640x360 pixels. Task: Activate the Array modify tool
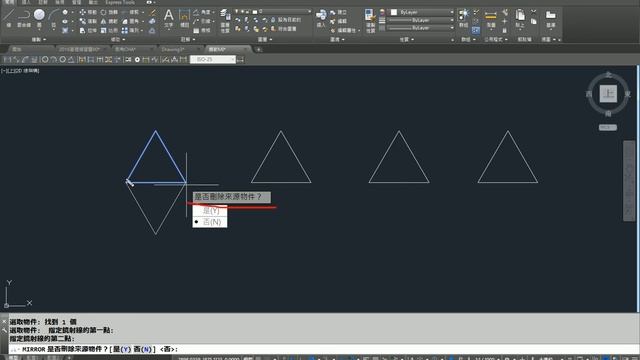coord(130,30)
